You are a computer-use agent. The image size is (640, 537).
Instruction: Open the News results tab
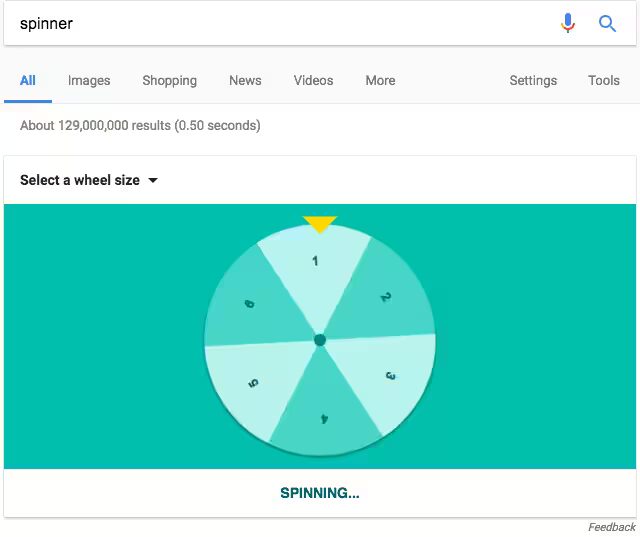click(x=245, y=80)
